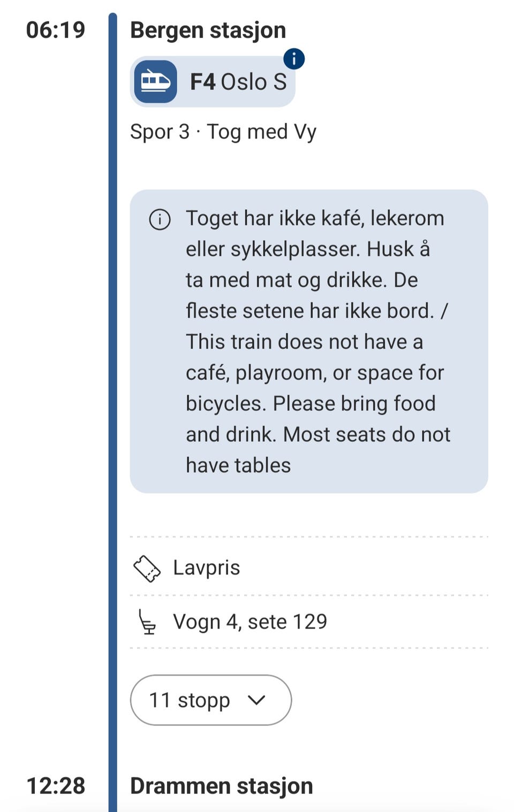Open the F4 Oslo S line pill
Image resolution: width=514 pixels, height=812 pixels.
coord(213,82)
